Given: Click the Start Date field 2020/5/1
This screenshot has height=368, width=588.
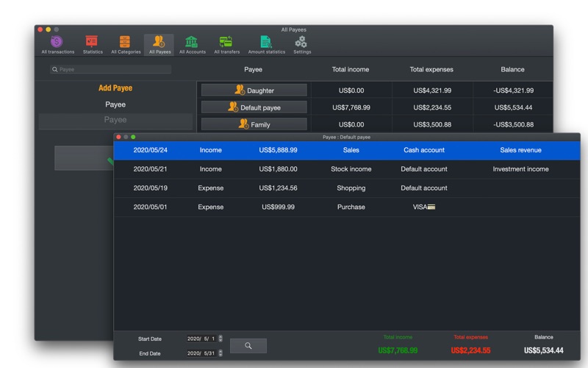Looking at the screenshot, I should tap(201, 339).
